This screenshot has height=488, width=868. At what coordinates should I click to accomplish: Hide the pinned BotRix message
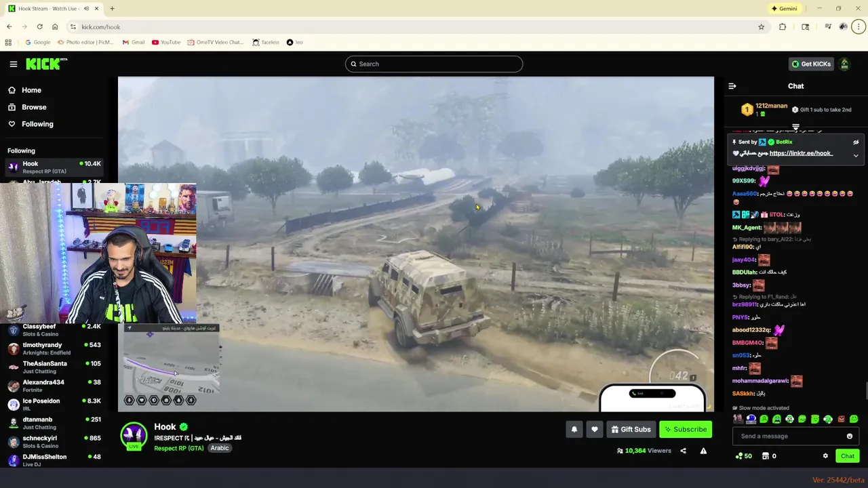click(856, 142)
